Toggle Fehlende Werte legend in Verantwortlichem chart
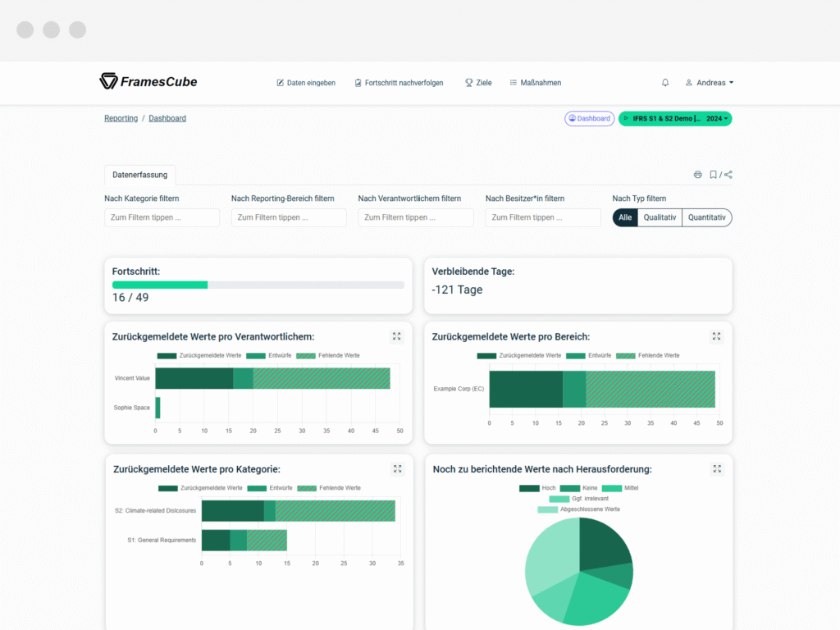The height and width of the screenshot is (630, 840). tap(328, 356)
